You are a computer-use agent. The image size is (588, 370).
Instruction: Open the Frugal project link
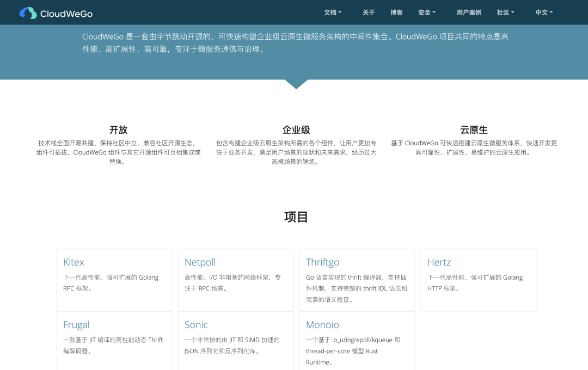pos(76,325)
